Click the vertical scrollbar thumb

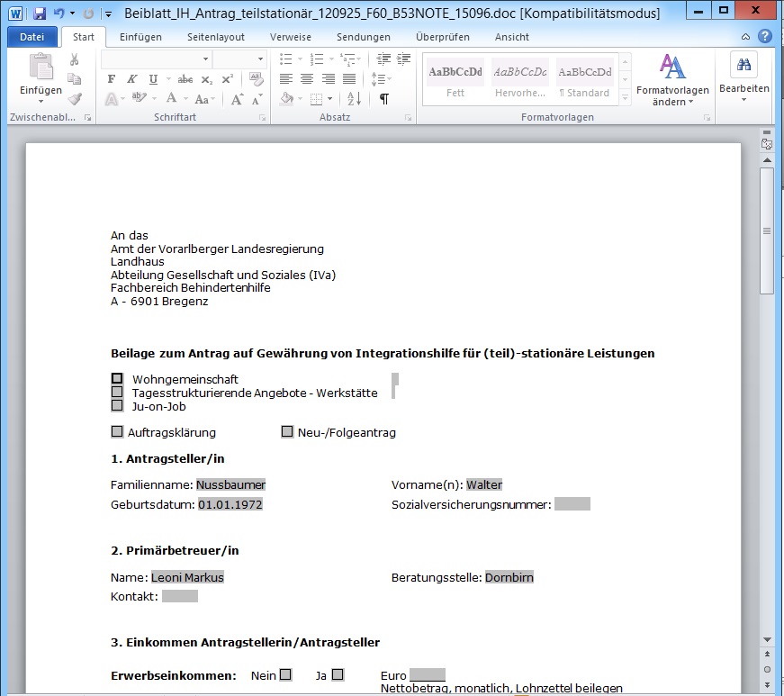[767, 231]
